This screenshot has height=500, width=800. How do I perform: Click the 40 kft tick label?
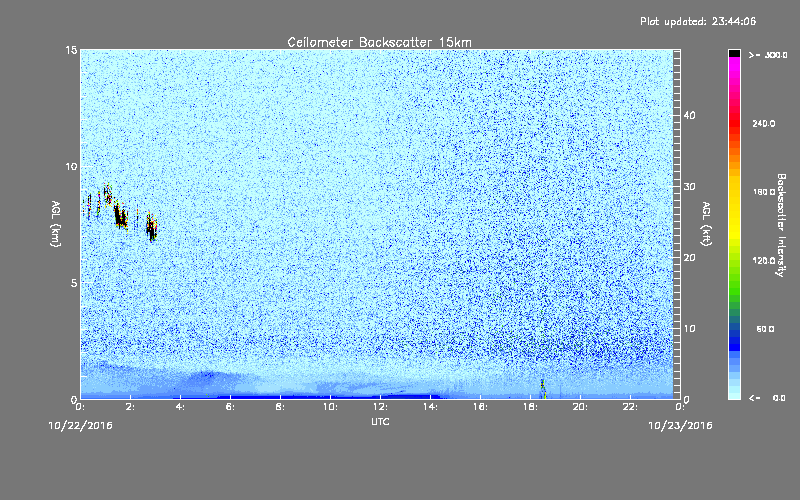click(689, 115)
